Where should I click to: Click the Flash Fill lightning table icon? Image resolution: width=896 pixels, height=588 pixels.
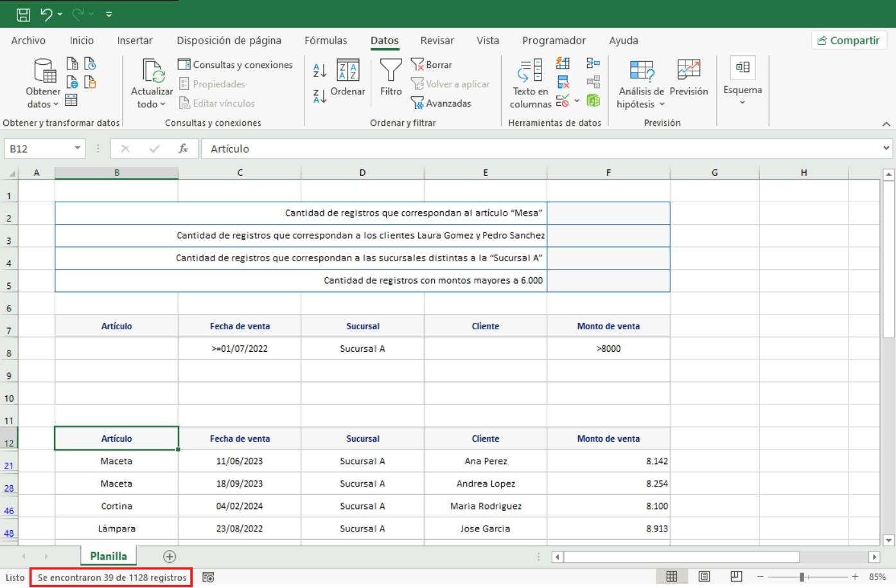(x=563, y=63)
